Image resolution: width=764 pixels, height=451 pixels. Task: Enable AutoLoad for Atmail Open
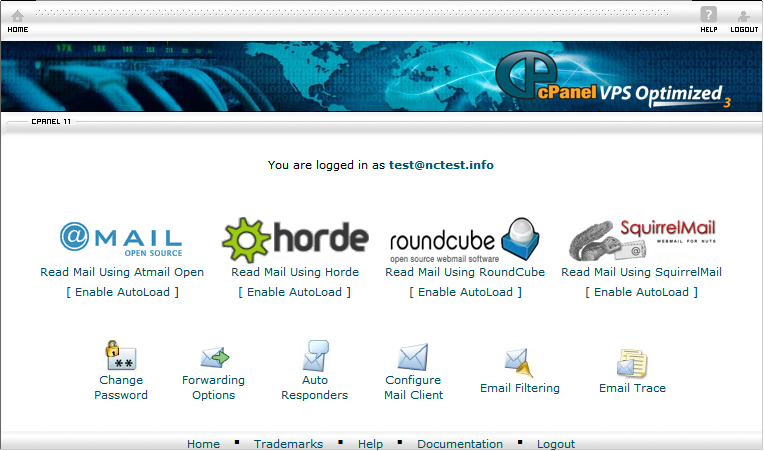[x=122, y=292]
